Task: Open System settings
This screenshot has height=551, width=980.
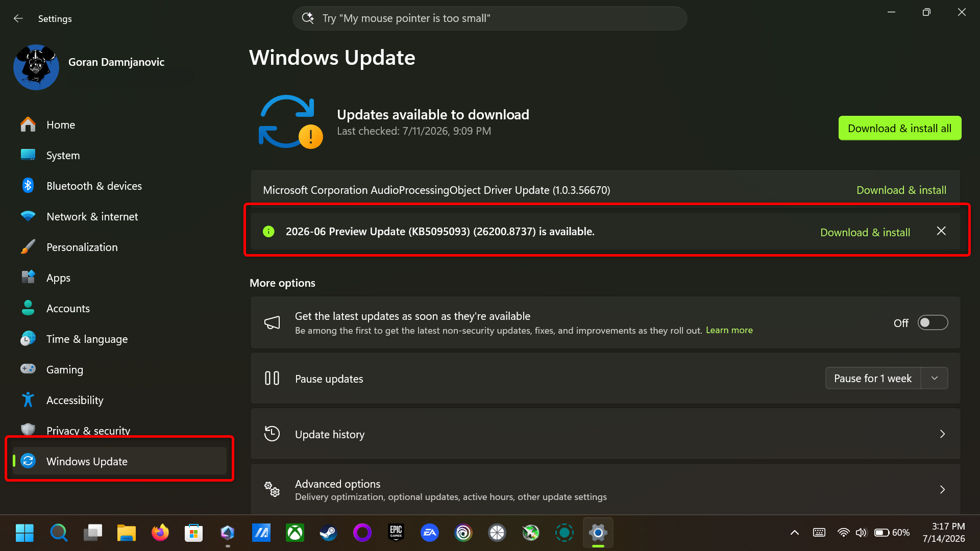Action: point(119,155)
